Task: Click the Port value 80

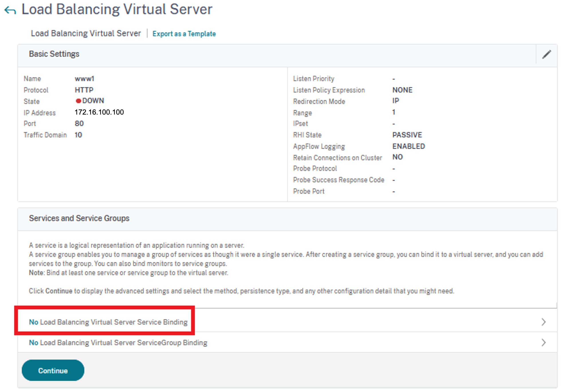Action: [79, 124]
